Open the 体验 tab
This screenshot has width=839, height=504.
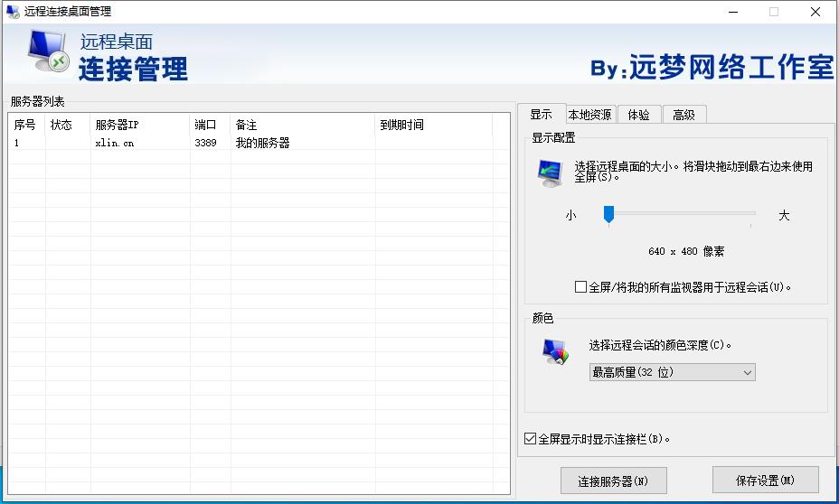pyautogui.click(x=639, y=115)
